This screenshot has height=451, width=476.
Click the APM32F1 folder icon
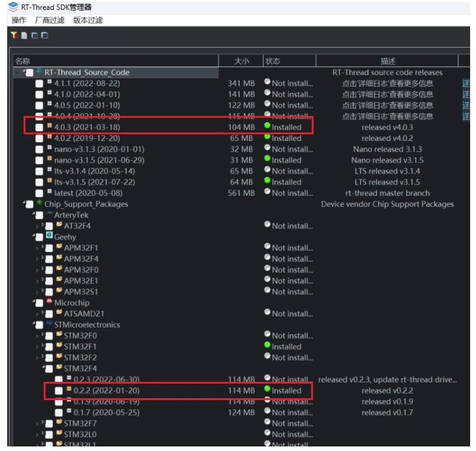point(59,246)
